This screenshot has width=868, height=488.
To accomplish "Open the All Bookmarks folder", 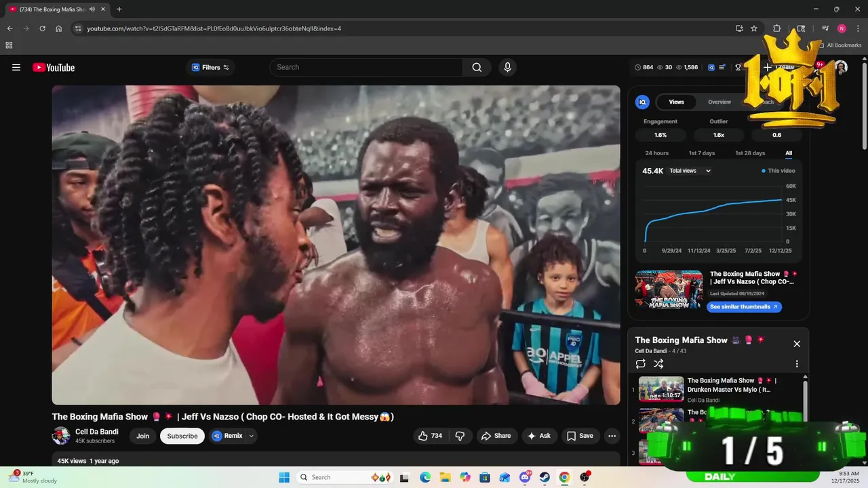I will coord(840,45).
